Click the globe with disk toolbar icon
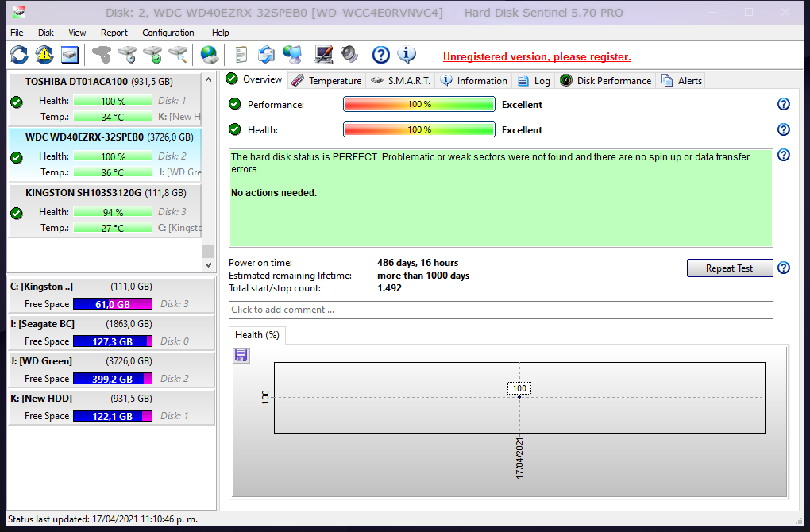This screenshot has height=532, width=810. [209, 55]
